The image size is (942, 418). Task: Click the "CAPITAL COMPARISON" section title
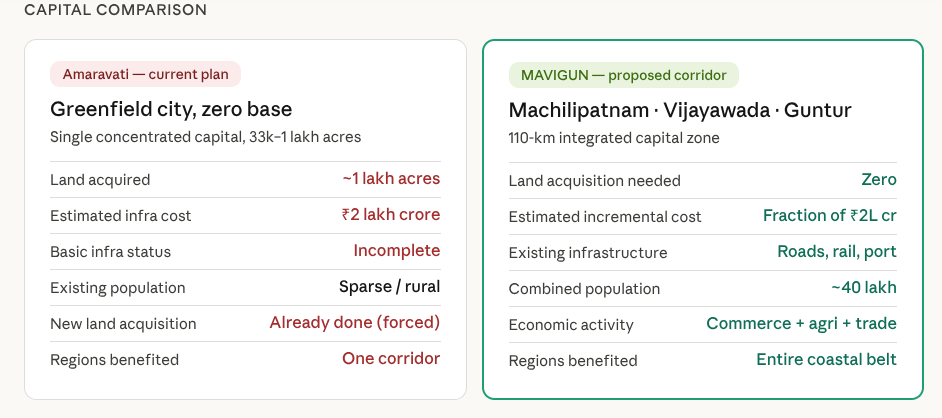click(115, 10)
